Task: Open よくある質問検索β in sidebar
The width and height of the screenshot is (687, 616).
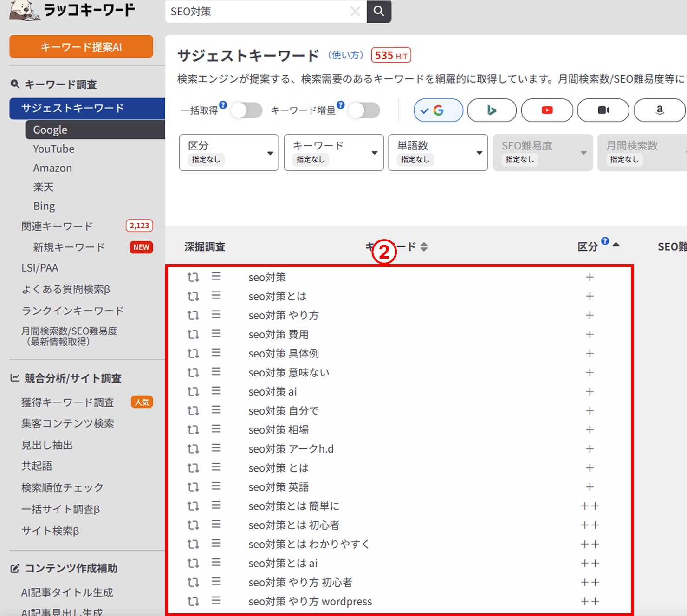Action: (x=66, y=289)
